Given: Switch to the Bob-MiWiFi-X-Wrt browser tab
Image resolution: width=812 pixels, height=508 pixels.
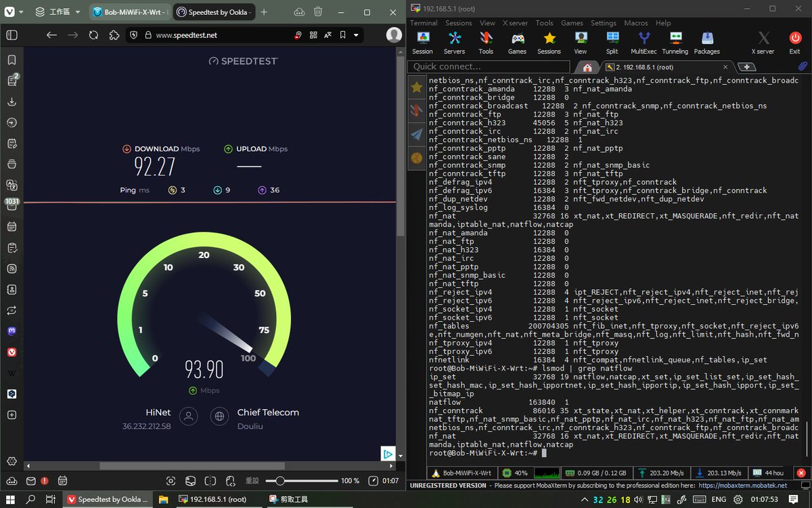Looking at the screenshot, I should coord(130,12).
